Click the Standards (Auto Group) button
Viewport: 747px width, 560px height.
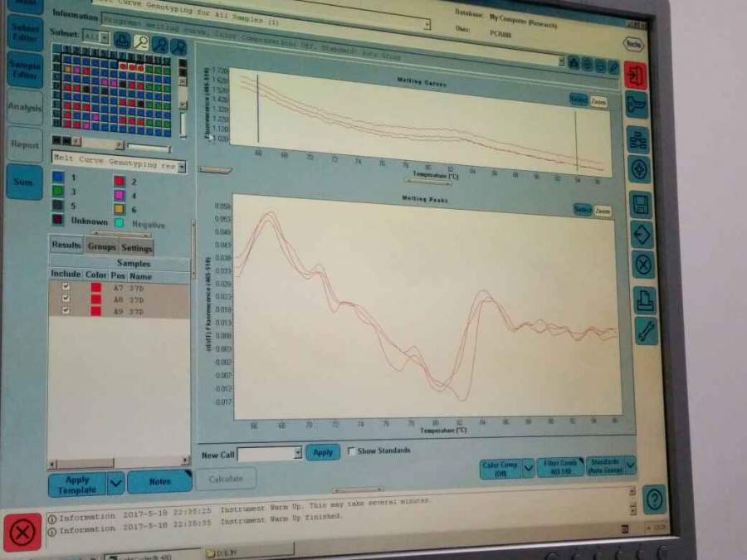(x=606, y=465)
